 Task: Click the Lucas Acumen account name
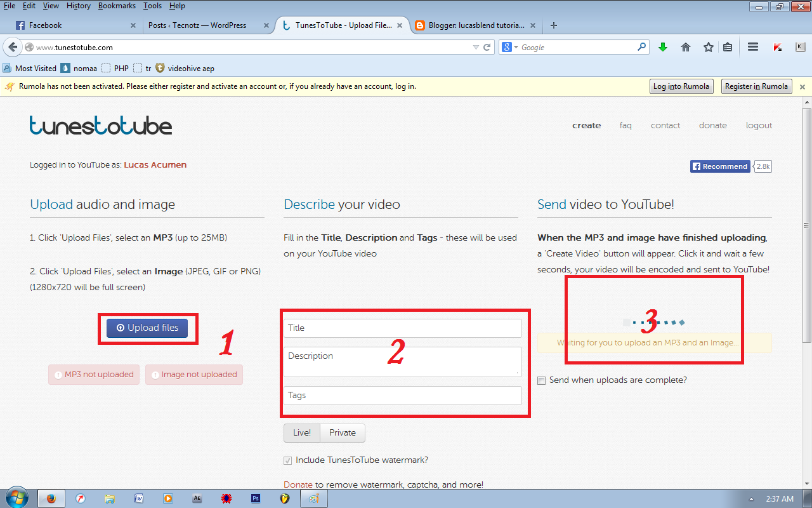click(x=155, y=165)
